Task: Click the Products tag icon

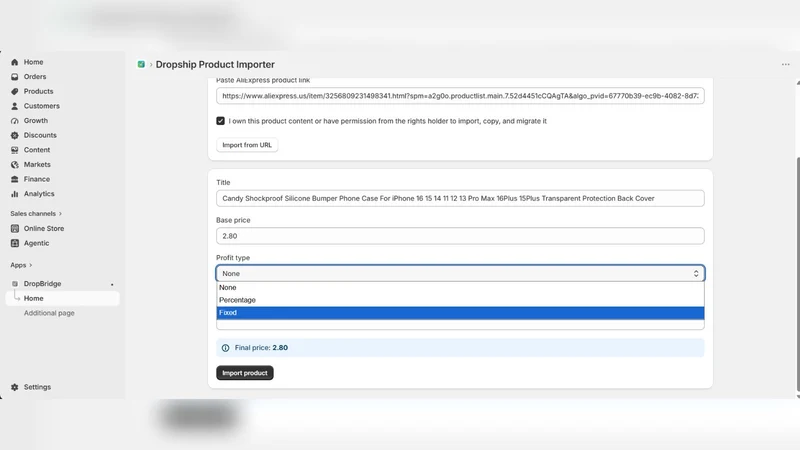Action: [15, 91]
